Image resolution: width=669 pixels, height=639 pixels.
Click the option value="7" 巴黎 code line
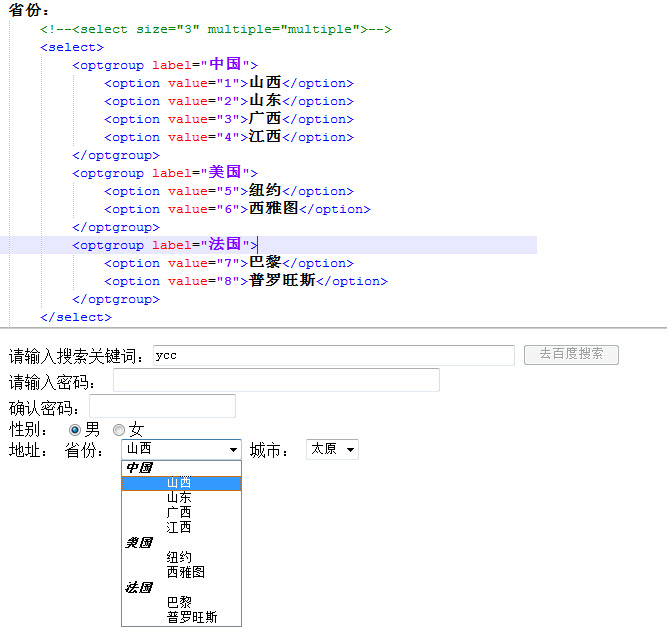(229, 263)
